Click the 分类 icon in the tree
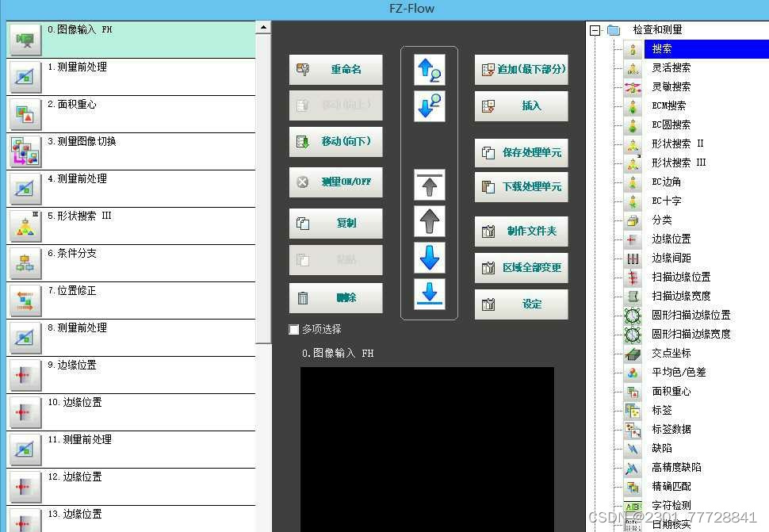This screenshot has height=532, width=769. pos(633,220)
